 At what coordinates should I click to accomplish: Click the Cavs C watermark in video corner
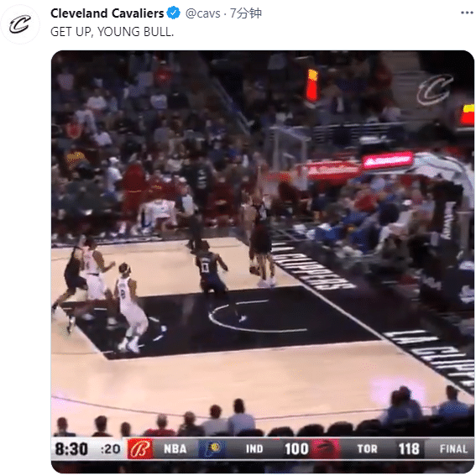tap(435, 89)
